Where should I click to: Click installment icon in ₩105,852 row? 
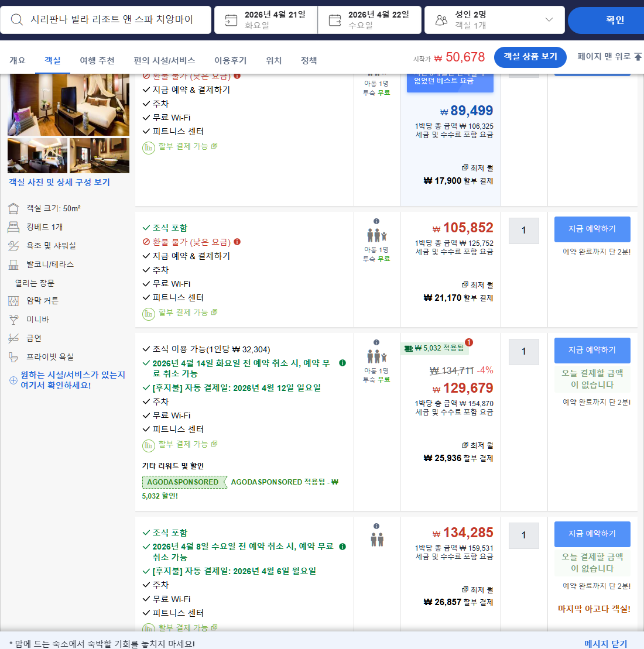click(x=149, y=314)
